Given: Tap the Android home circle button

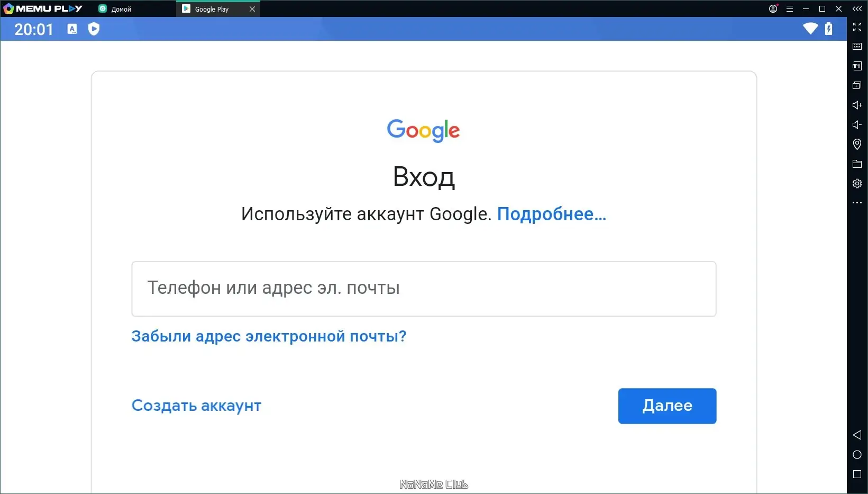Looking at the screenshot, I should 857,455.
